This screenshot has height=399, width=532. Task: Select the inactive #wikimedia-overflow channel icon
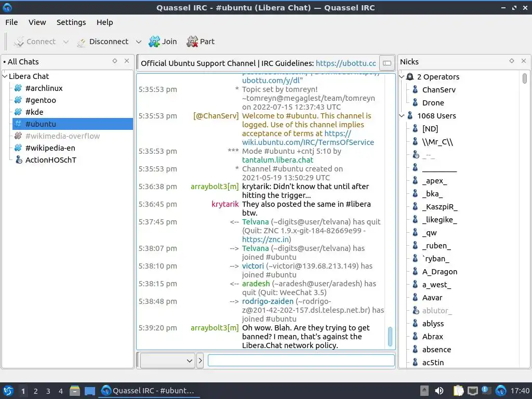[x=18, y=136]
